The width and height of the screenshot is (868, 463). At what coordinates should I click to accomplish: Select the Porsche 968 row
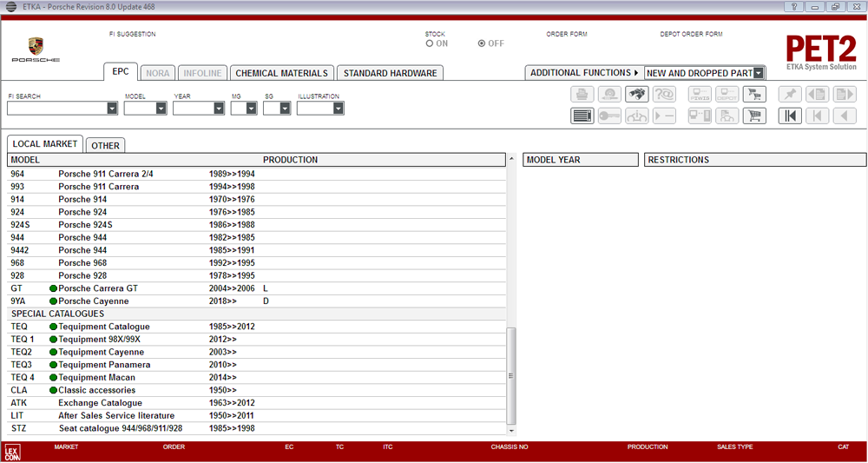click(x=256, y=263)
